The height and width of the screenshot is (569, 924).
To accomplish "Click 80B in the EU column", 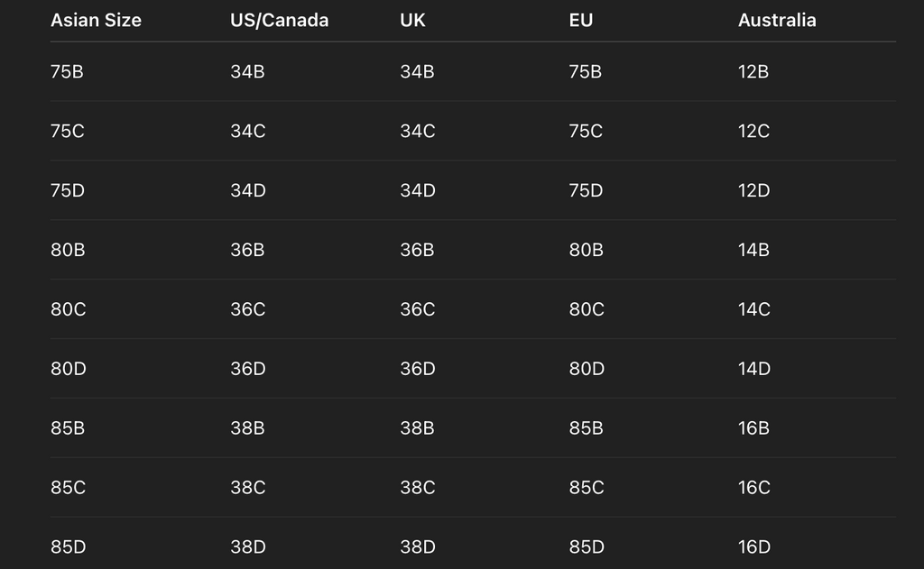I will click(x=586, y=251).
